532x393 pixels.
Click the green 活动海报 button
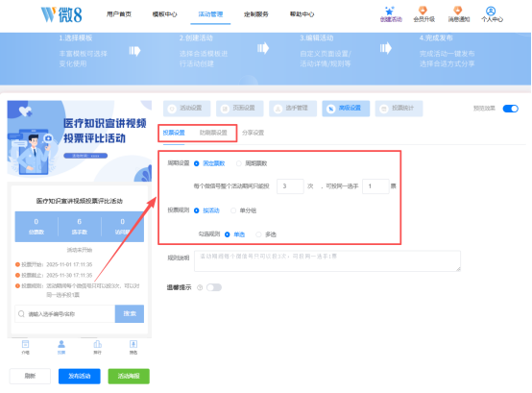[129, 376]
